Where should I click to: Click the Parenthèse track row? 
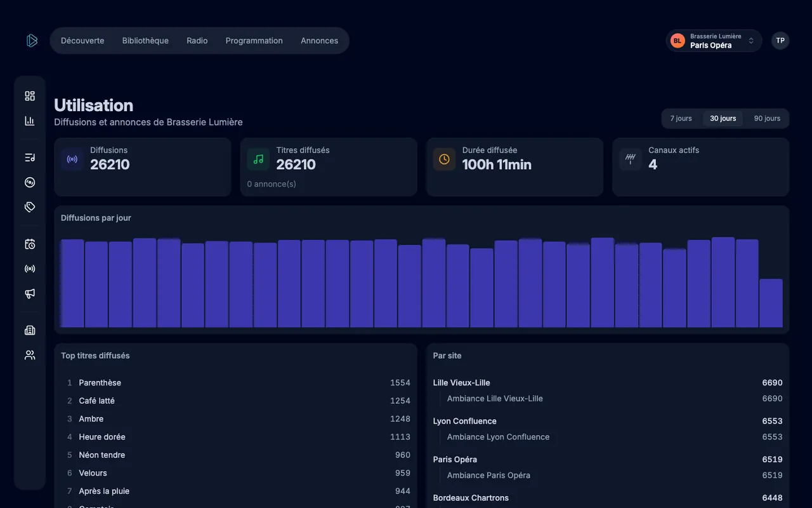point(235,383)
